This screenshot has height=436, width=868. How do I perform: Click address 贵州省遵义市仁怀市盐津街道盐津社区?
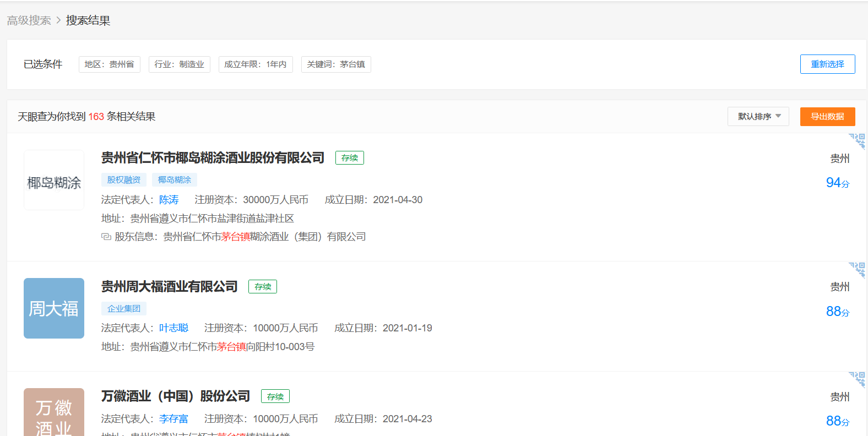[x=212, y=219]
